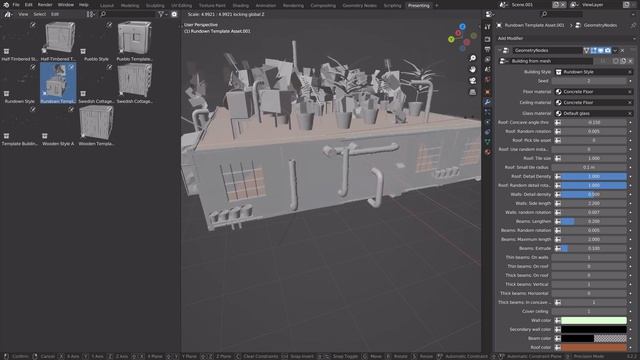Viewport: 640px width, 360px height.
Task: Open the Material properties tab
Action: tap(487, 152)
